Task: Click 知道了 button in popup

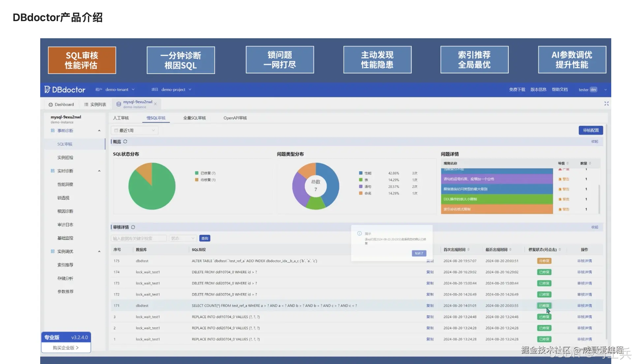Action: [419, 253]
